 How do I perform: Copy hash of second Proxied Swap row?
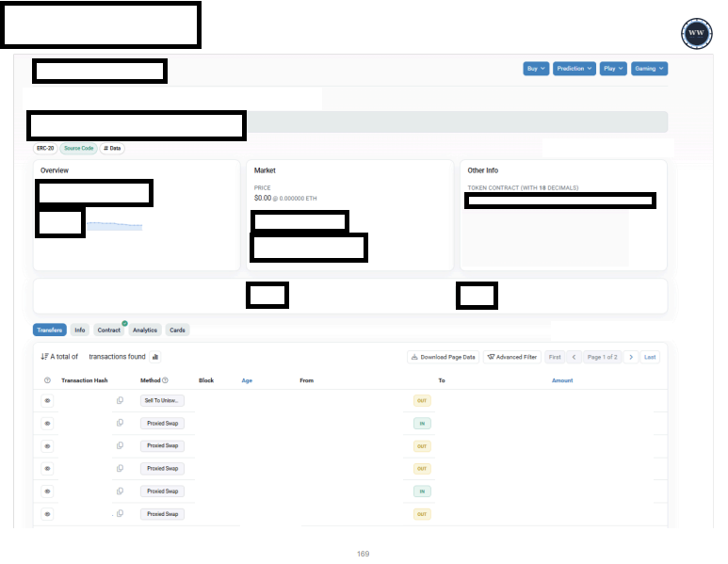pos(120,445)
